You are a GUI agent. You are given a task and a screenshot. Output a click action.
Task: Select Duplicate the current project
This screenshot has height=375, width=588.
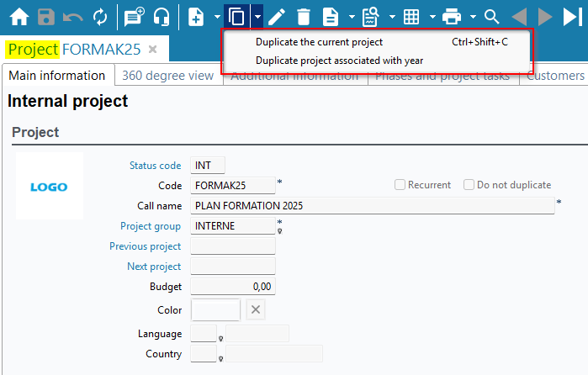pyautogui.click(x=319, y=42)
